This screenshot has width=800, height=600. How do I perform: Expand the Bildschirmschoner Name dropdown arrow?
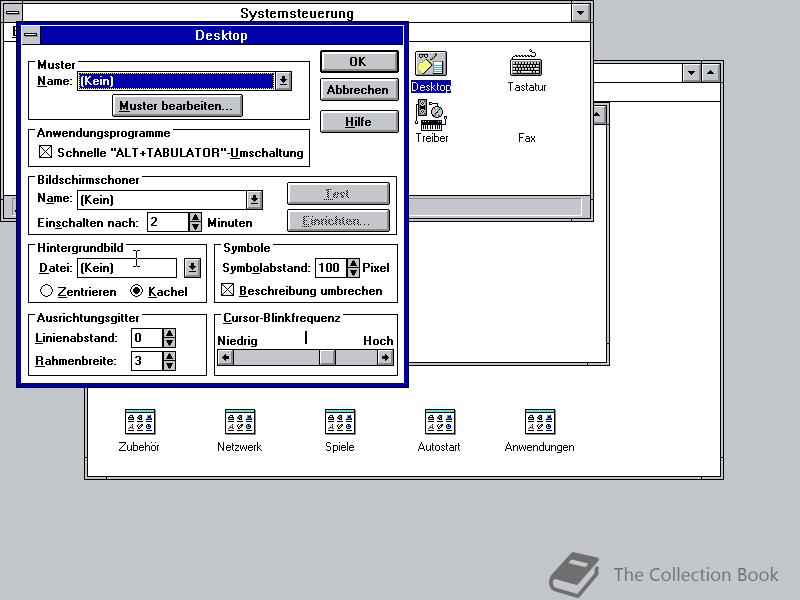point(254,199)
